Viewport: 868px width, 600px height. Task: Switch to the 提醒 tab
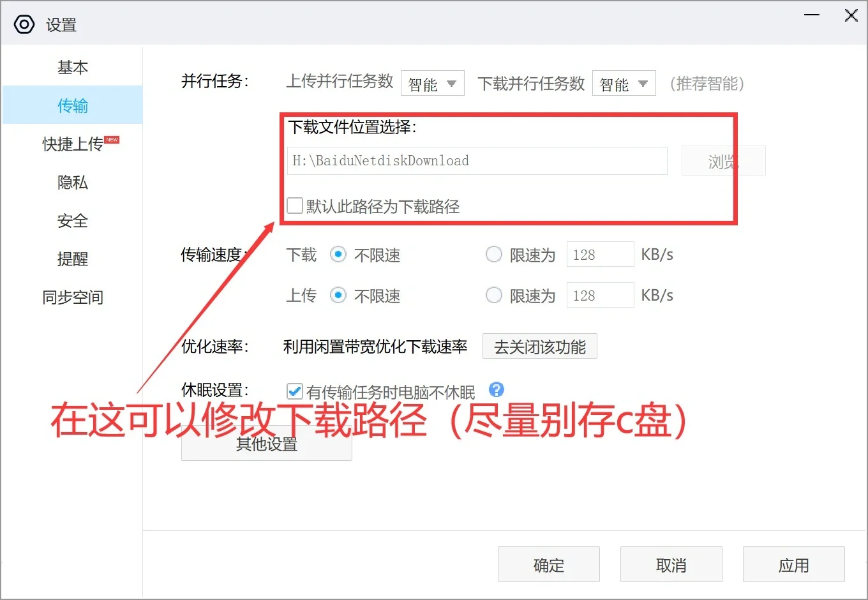pos(72,259)
